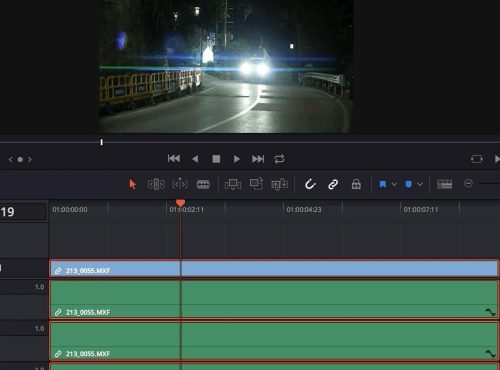Select the Blade Edit razor tool

[x=203, y=184]
